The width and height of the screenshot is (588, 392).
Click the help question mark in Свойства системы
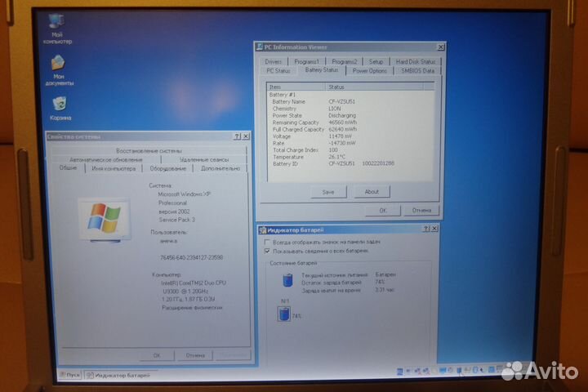pos(237,136)
